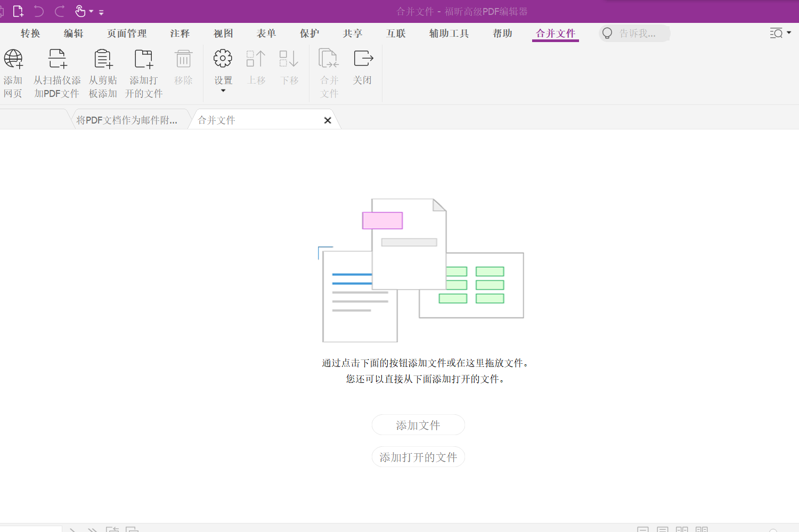Click Add from Clipboard (从剪贴板添加) icon
This screenshot has height=532, width=799.
103,59
